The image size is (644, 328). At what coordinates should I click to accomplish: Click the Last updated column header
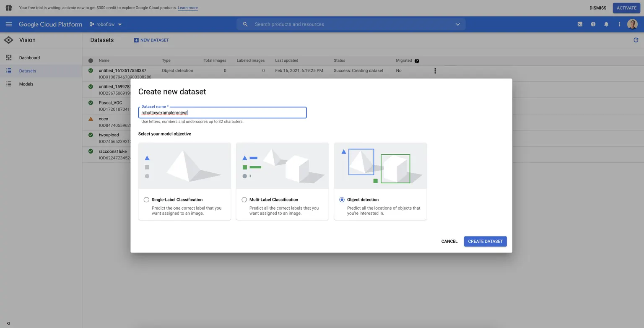click(x=286, y=60)
